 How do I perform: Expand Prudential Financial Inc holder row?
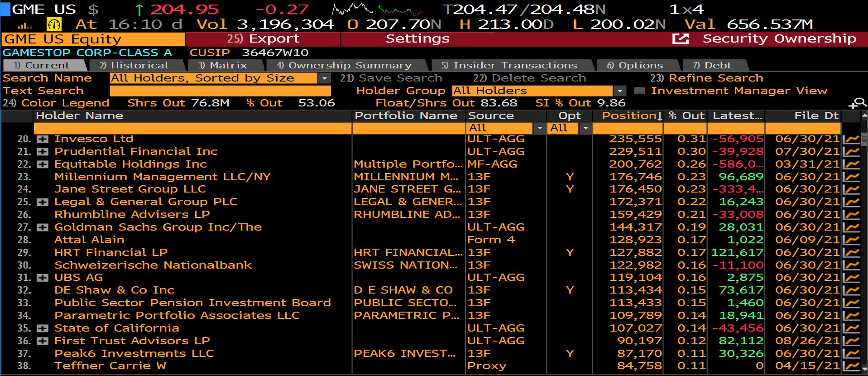pyautogui.click(x=43, y=152)
